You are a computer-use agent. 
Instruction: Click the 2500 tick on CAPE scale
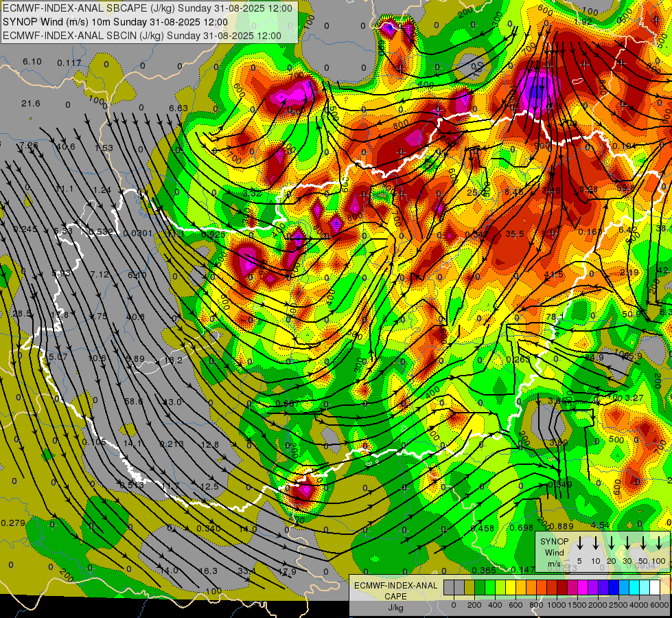coord(618,605)
